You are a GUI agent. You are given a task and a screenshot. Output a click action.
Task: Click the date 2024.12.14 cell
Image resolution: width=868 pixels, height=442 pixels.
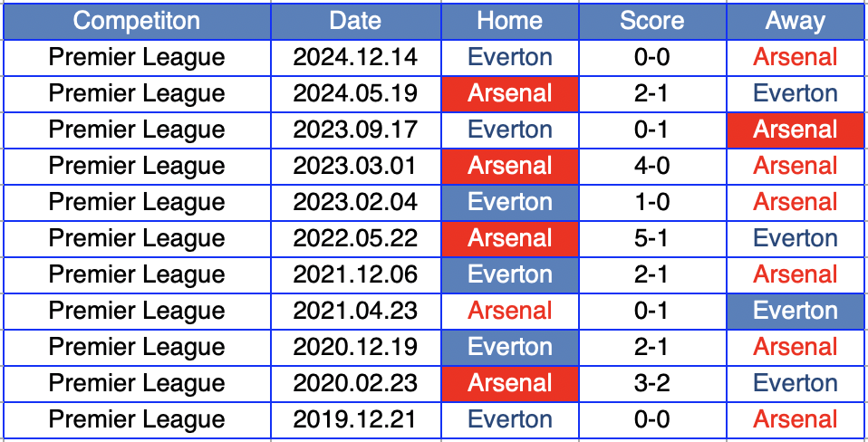pyautogui.click(x=355, y=57)
